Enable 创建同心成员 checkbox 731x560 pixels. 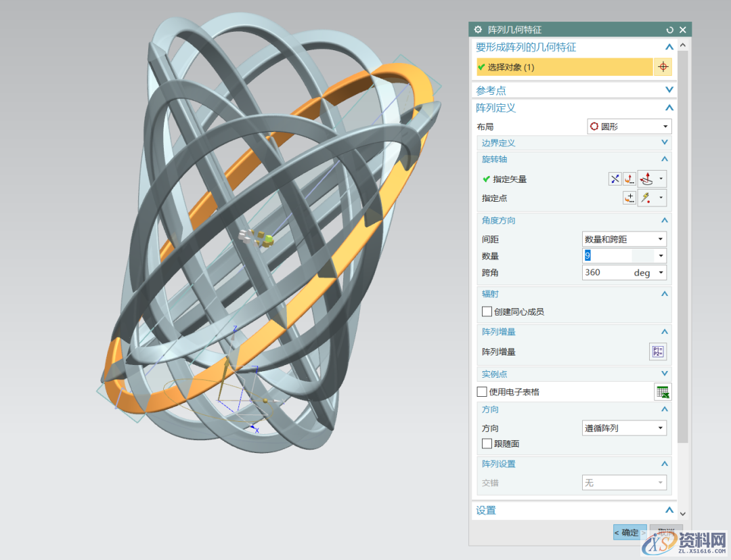click(x=487, y=311)
